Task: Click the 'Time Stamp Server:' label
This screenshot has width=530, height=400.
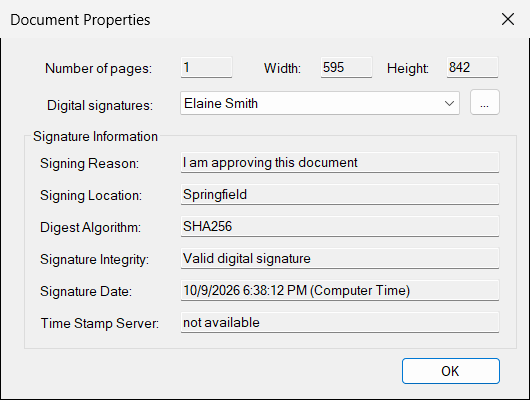Action: [x=100, y=323]
